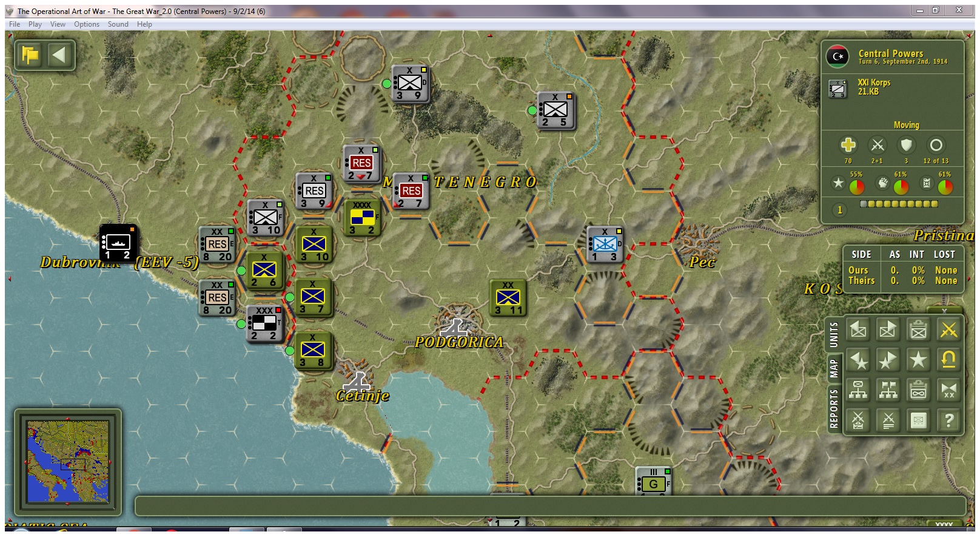
Task: Switch to the REPORTS tab
Action: point(834,409)
